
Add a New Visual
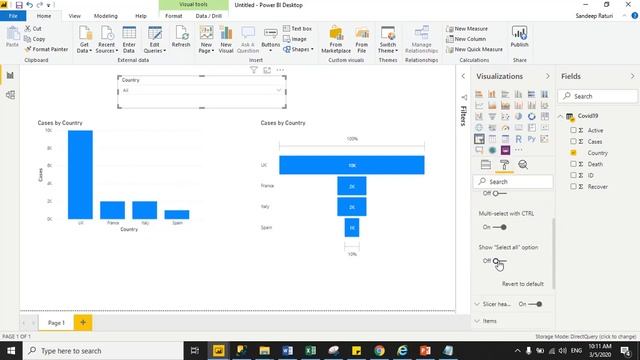[226, 39]
